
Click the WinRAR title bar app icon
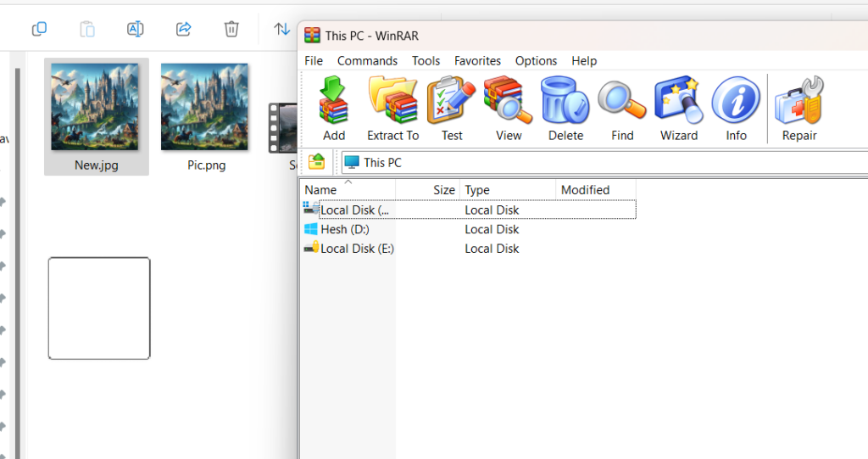click(312, 36)
